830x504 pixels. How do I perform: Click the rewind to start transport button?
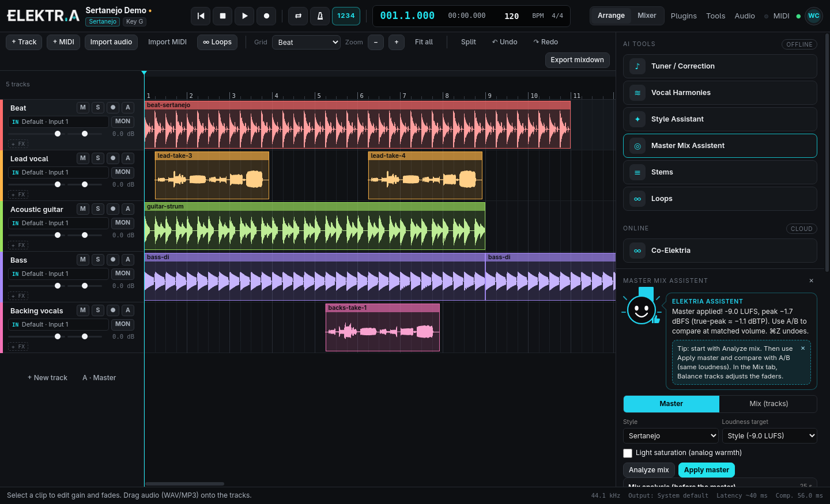click(201, 16)
